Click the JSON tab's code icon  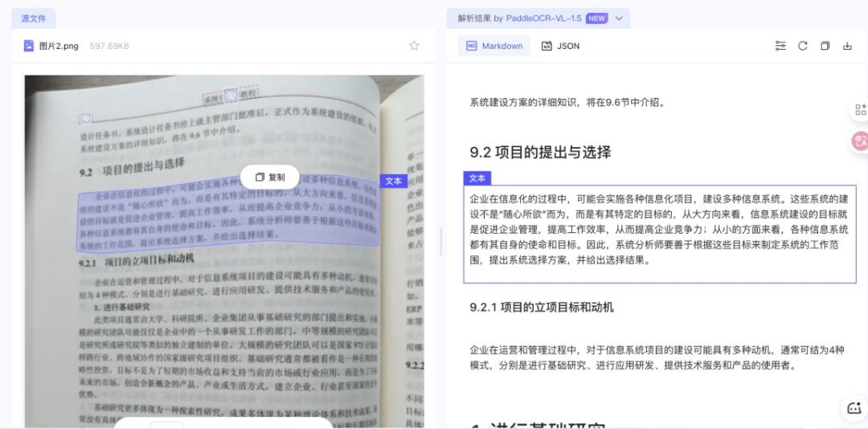pos(547,46)
